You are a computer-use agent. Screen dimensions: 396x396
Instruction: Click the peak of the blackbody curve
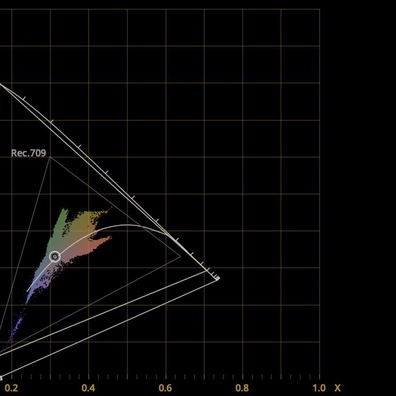point(128,225)
